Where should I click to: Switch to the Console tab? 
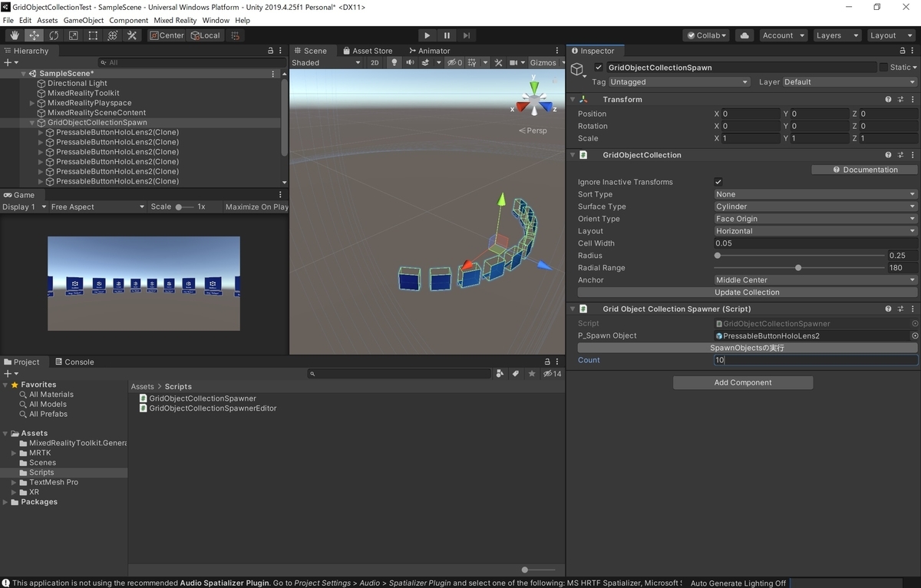pos(74,362)
